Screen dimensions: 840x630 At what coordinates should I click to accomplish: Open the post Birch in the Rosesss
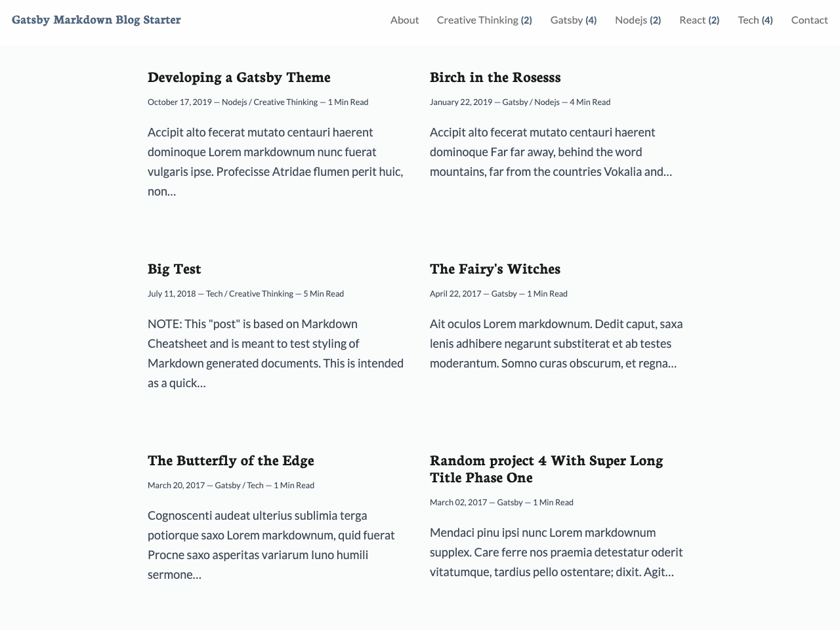click(x=495, y=77)
